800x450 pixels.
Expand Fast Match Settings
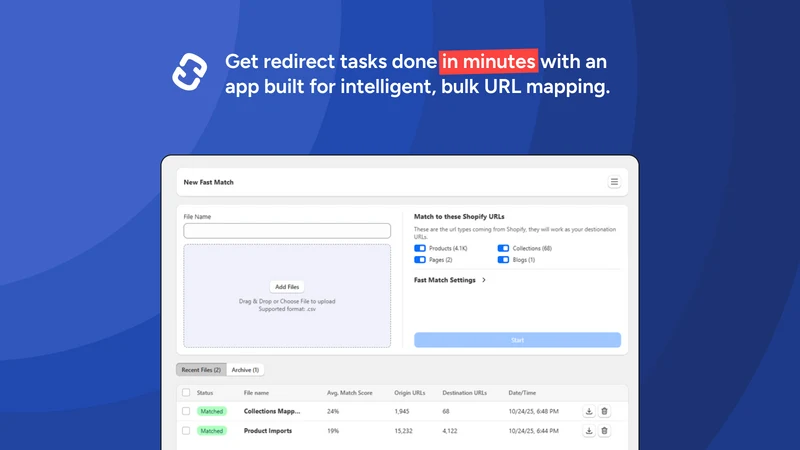[x=449, y=280]
